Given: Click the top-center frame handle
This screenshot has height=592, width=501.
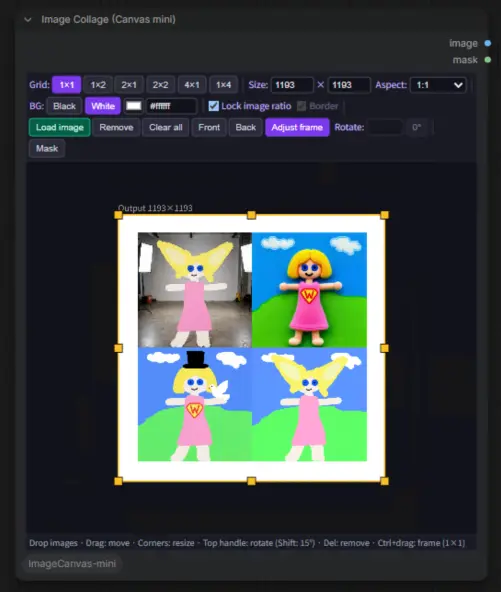Looking at the screenshot, I should click(251, 215).
